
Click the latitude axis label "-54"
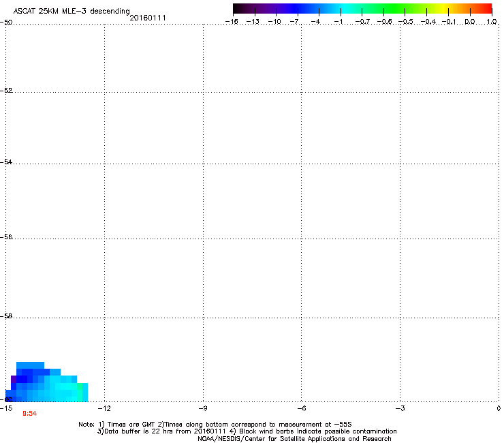pyautogui.click(x=6, y=162)
